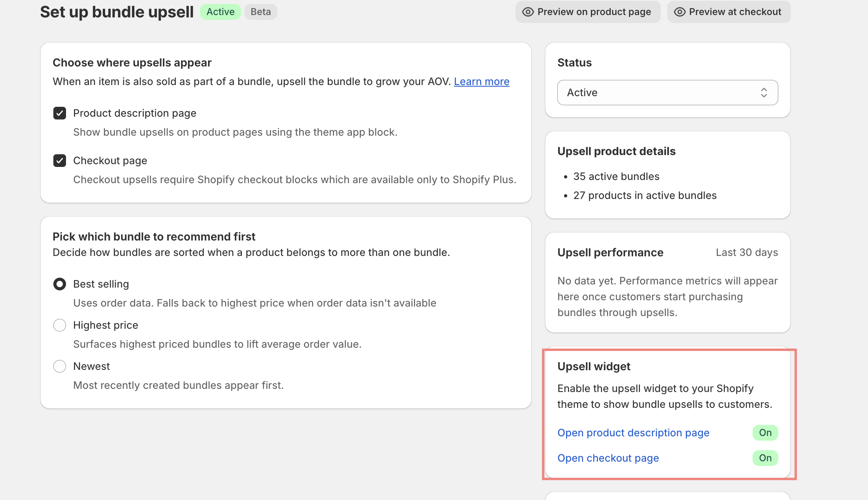Click the 'Pick which bundle to recommend first' heading
Screen dimensions: 868x500
pyautogui.click(x=154, y=237)
